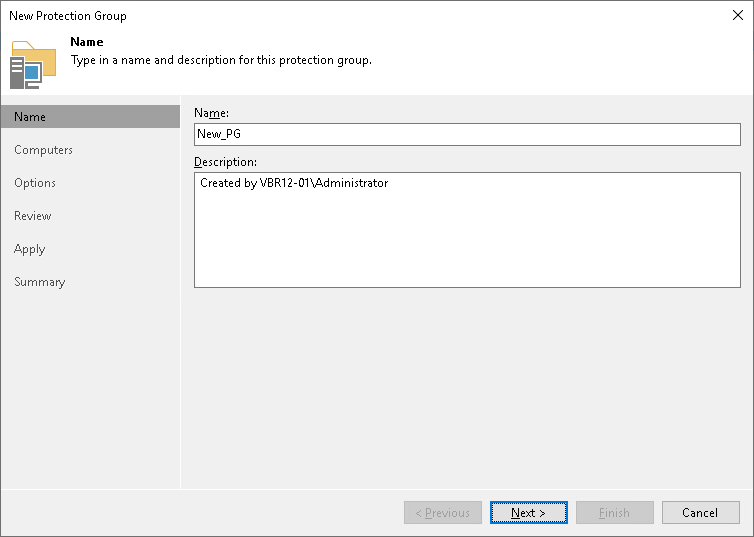754x537 pixels.
Task: Click the 'Type in a name and description' instruction text
Action: [x=221, y=60]
